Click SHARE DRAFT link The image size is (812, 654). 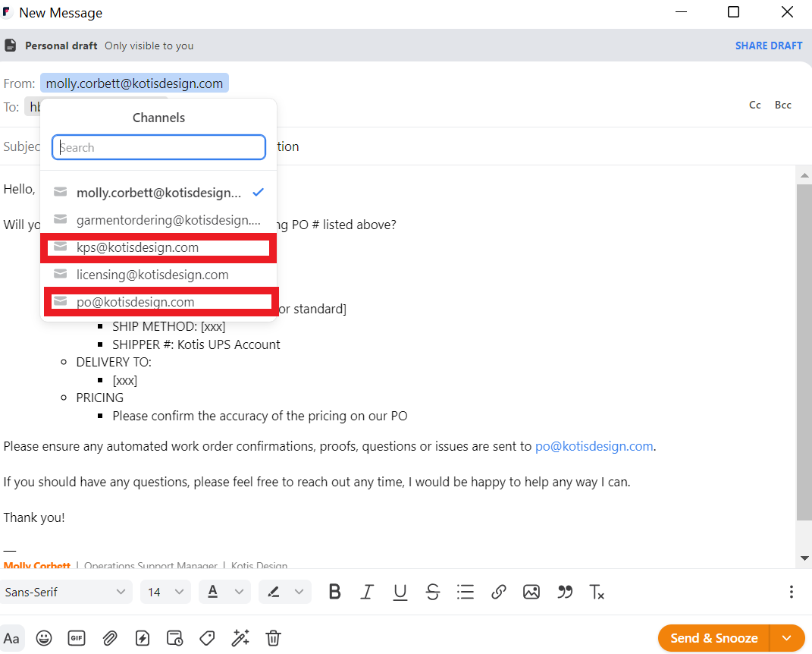768,46
